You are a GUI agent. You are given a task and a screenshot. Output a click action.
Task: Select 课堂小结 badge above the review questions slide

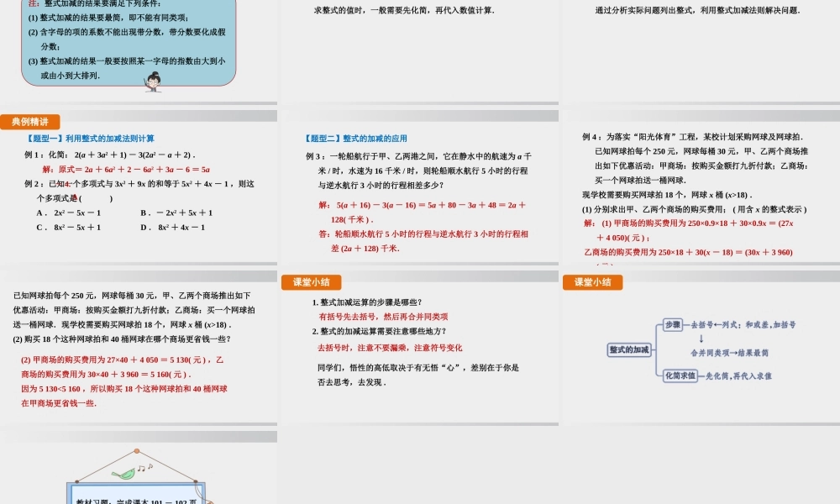[x=312, y=282]
